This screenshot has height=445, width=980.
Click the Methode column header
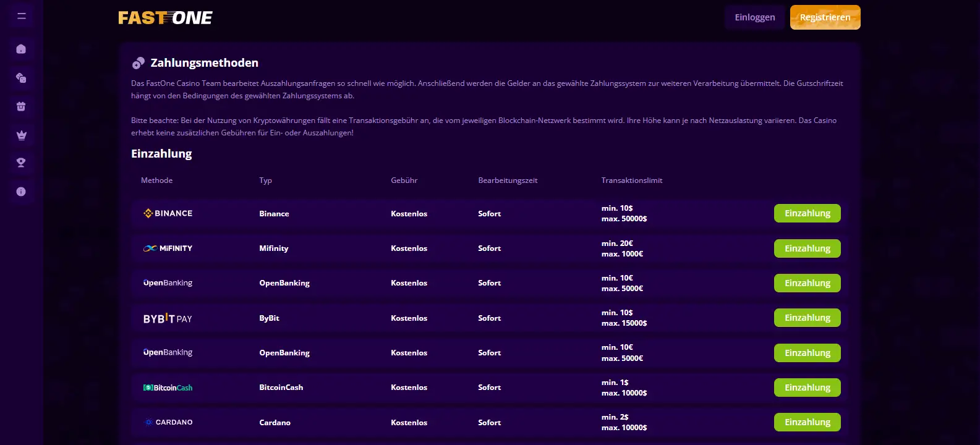(x=156, y=180)
